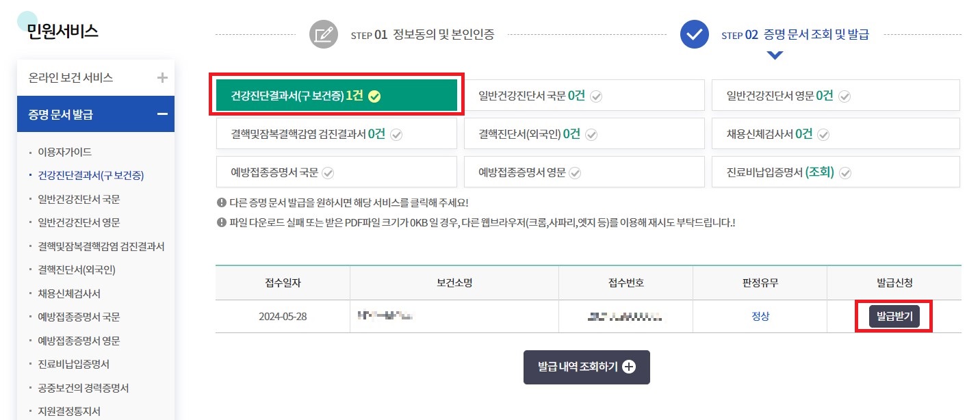
Task: Select the 예방접종증명서 영문 card
Action: (x=584, y=172)
